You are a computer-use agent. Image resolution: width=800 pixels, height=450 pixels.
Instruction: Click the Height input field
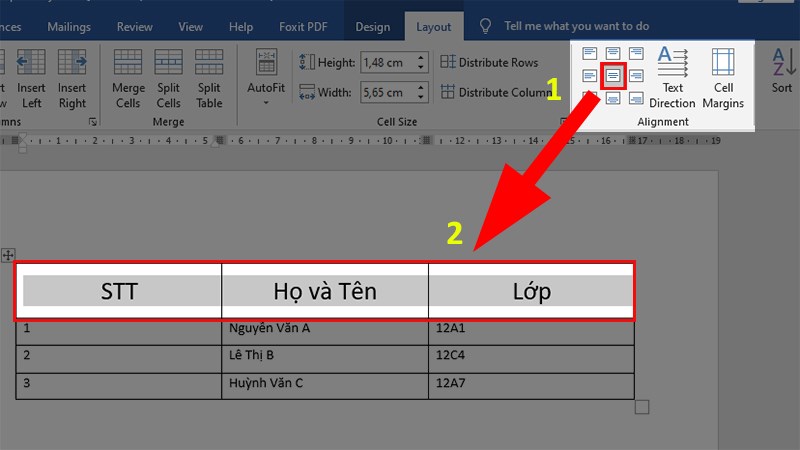click(388, 63)
